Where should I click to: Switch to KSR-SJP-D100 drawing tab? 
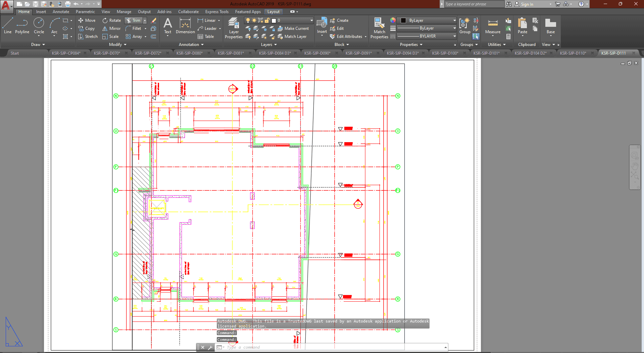[445, 53]
